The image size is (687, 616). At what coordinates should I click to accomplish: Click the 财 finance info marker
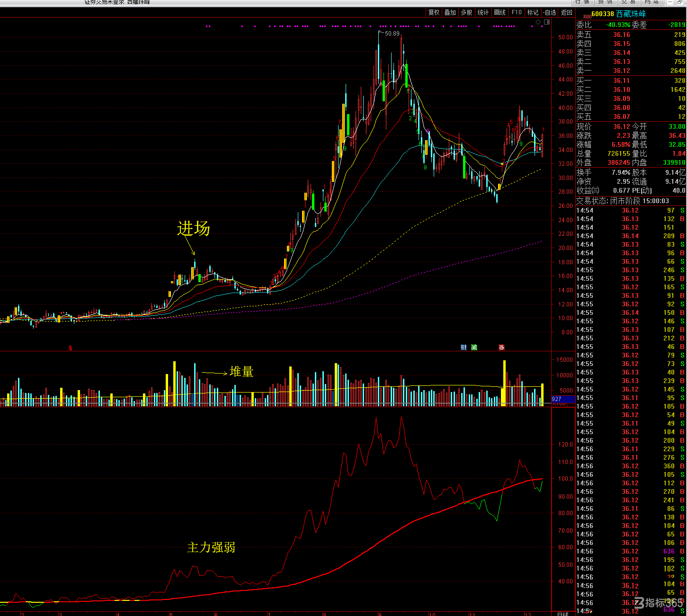[464, 348]
